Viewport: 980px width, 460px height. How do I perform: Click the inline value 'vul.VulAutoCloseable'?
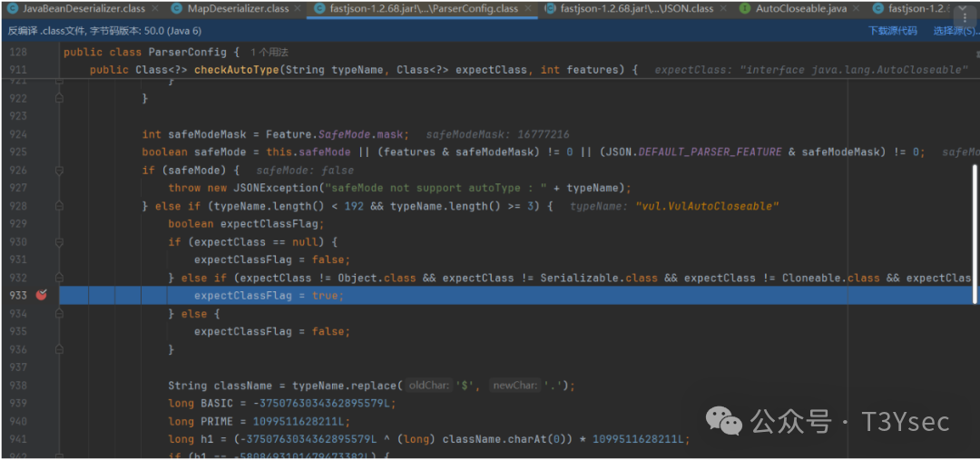tap(707, 206)
